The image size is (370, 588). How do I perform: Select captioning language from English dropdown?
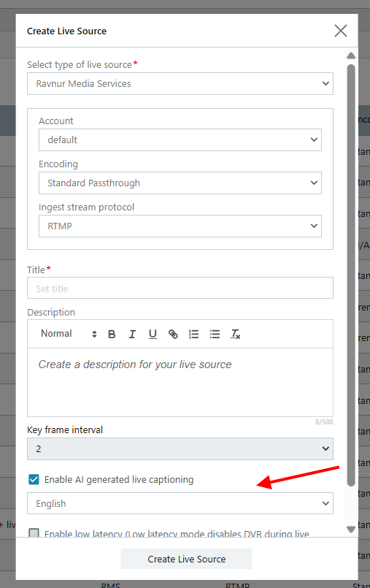[180, 503]
